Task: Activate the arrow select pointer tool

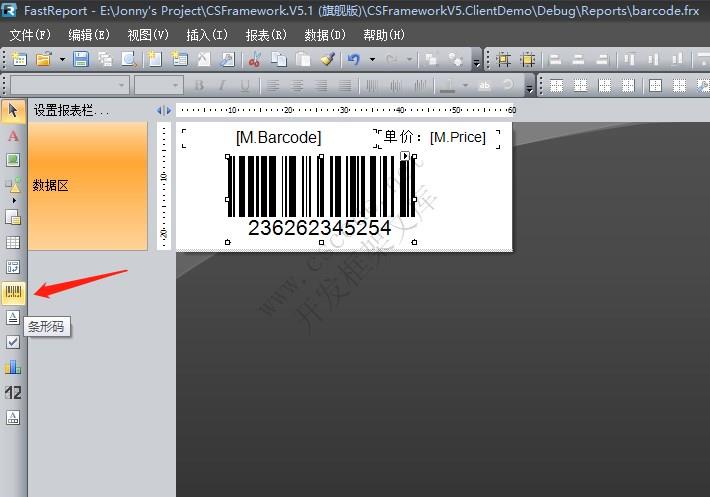Action: (x=13, y=109)
